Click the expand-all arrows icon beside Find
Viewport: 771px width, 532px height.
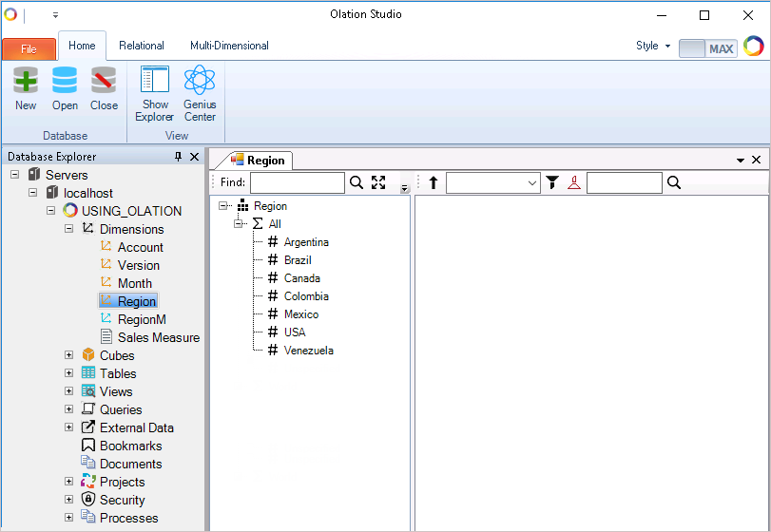point(378,182)
